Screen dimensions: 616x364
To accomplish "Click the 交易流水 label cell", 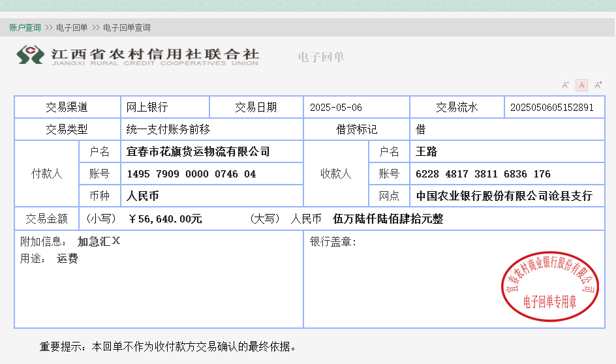I will [x=457, y=107].
